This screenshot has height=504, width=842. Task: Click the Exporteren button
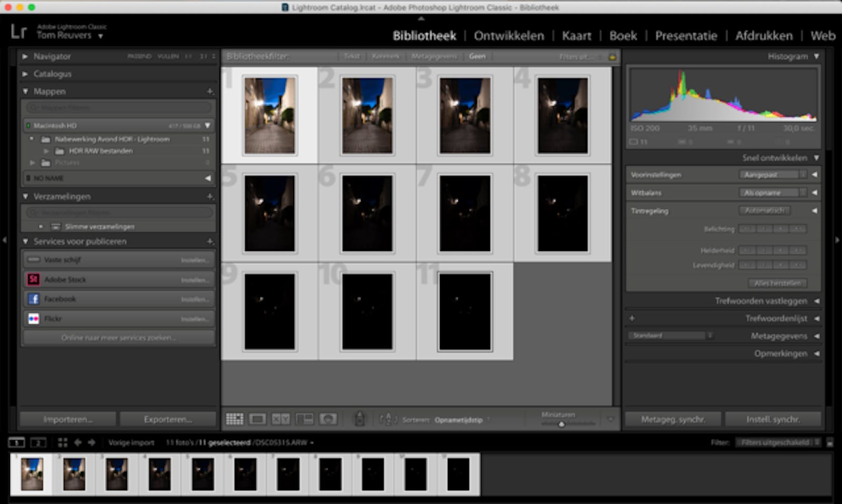(168, 419)
